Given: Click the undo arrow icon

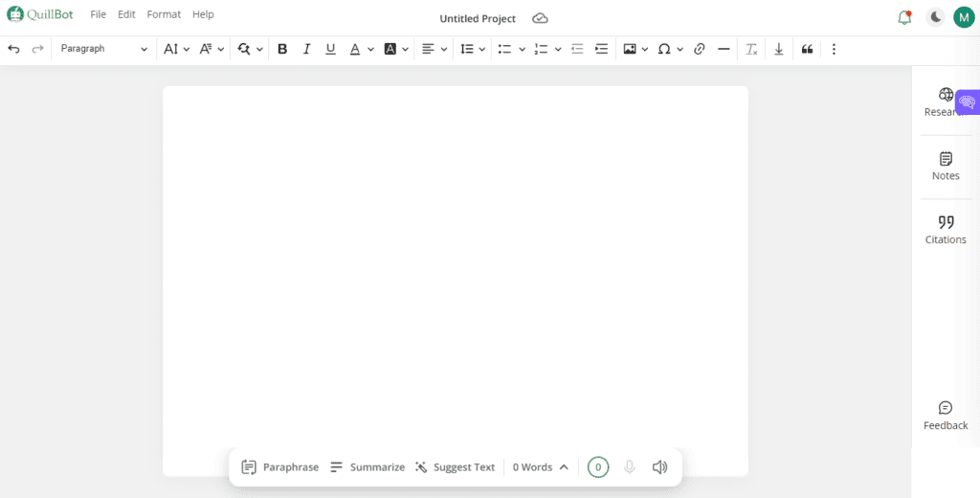Looking at the screenshot, I should click(13, 49).
